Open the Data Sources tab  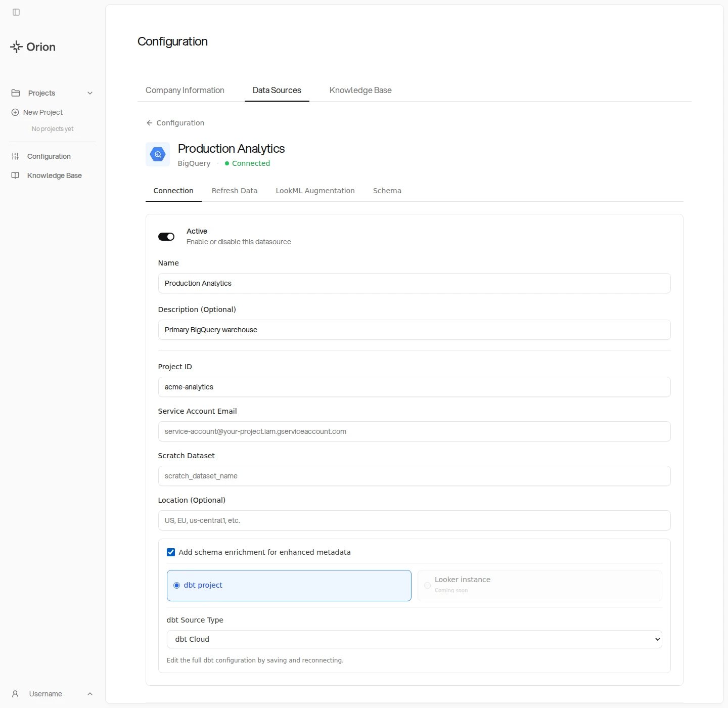tap(277, 90)
